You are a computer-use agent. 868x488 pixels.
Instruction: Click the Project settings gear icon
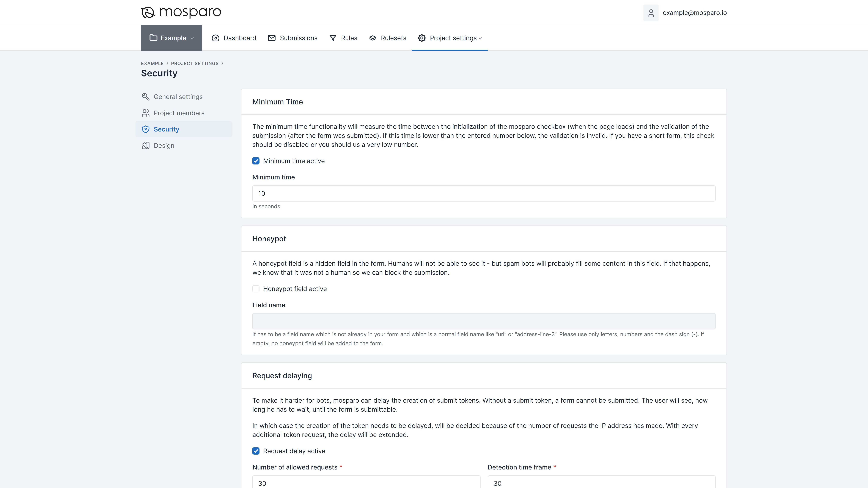click(422, 38)
